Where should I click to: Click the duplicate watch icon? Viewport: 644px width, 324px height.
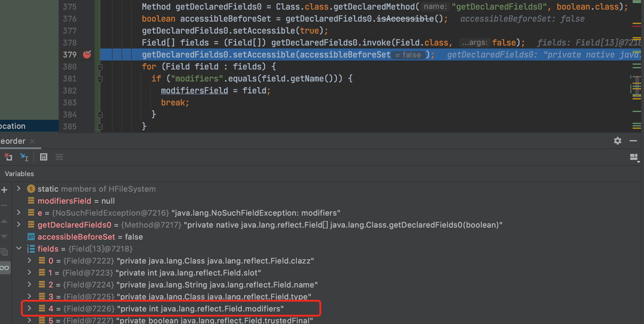point(4,252)
